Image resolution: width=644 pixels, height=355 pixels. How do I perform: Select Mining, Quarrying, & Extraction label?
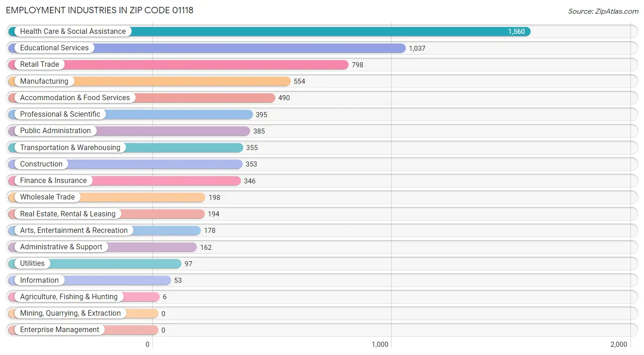71,313
